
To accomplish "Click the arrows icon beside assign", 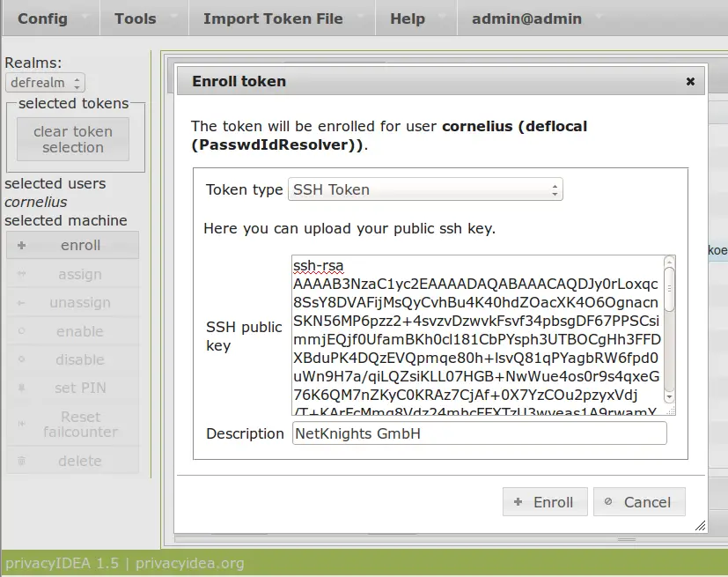I will pos(21,275).
